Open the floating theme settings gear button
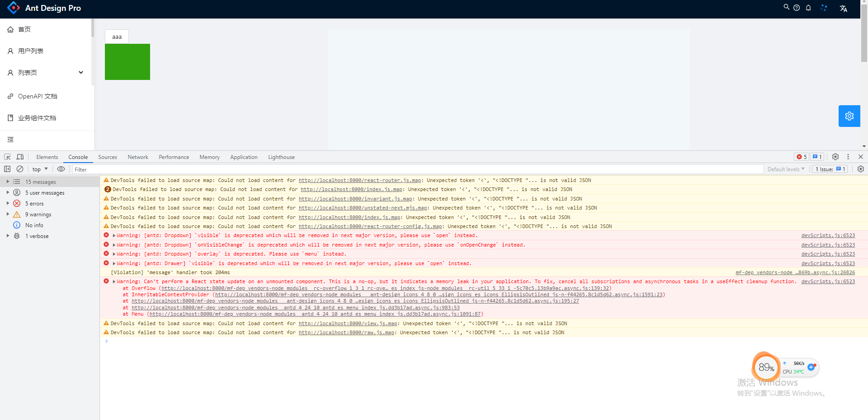 (x=849, y=116)
